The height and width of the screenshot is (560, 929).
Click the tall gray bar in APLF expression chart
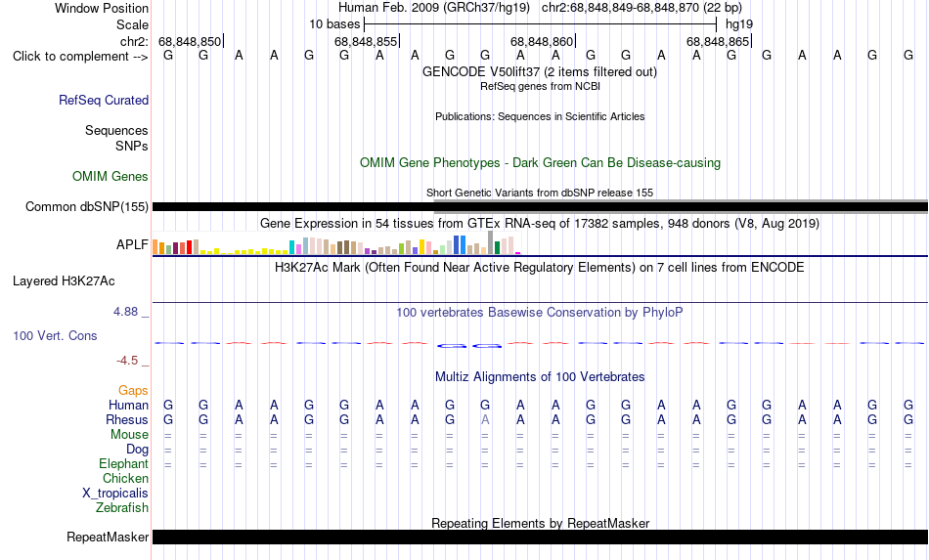pyautogui.click(x=490, y=242)
